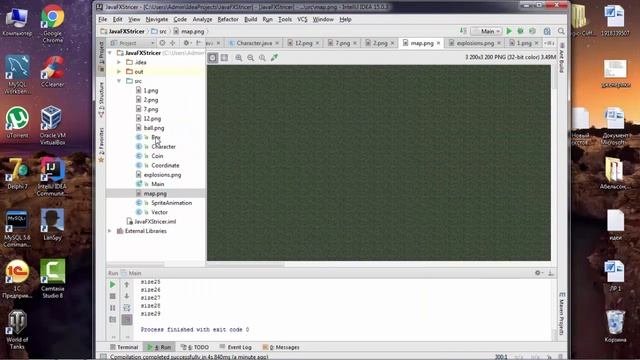Hide the Run tool window

point(551,273)
